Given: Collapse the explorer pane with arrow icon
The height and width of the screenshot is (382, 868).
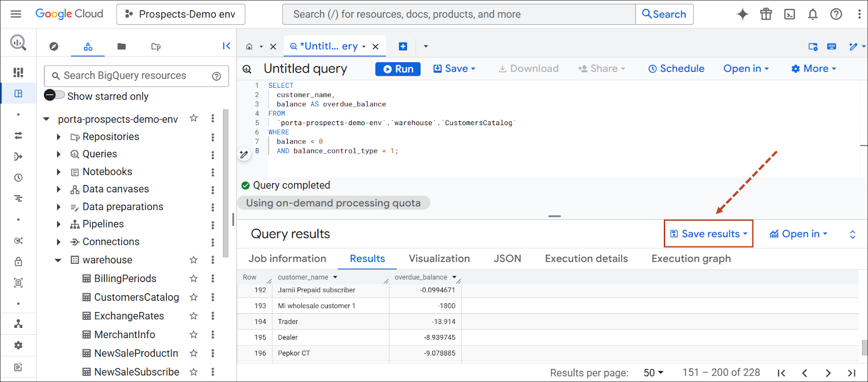Looking at the screenshot, I should [x=226, y=46].
